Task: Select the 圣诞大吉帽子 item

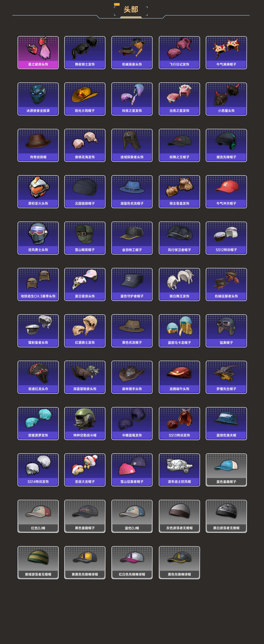Action: (85, 470)
